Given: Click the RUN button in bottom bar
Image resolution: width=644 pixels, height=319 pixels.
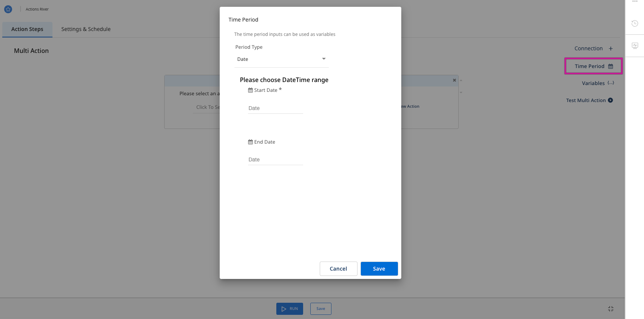Looking at the screenshot, I should pyautogui.click(x=290, y=309).
